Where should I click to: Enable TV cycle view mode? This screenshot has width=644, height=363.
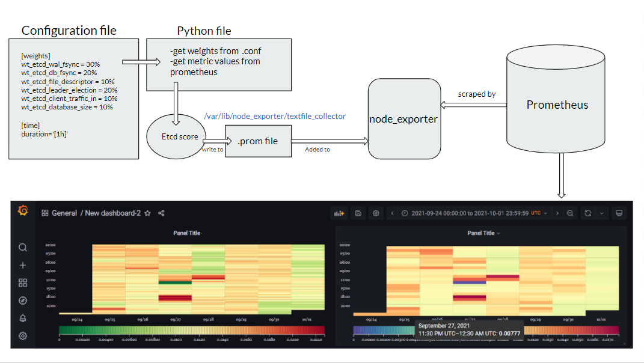pos(619,213)
